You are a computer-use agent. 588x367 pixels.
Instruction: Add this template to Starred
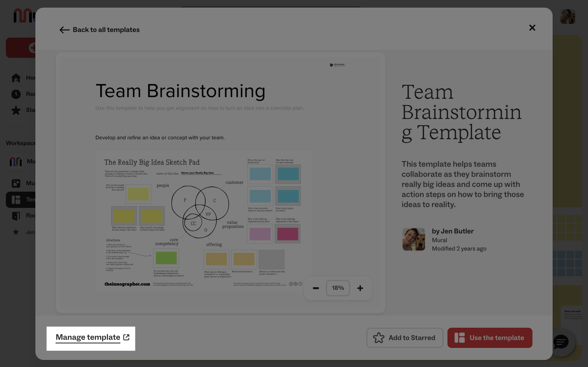coord(405,338)
